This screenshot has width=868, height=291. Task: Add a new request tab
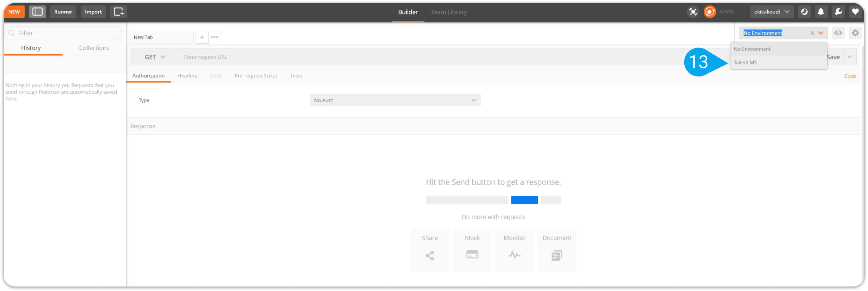[202, 37]
